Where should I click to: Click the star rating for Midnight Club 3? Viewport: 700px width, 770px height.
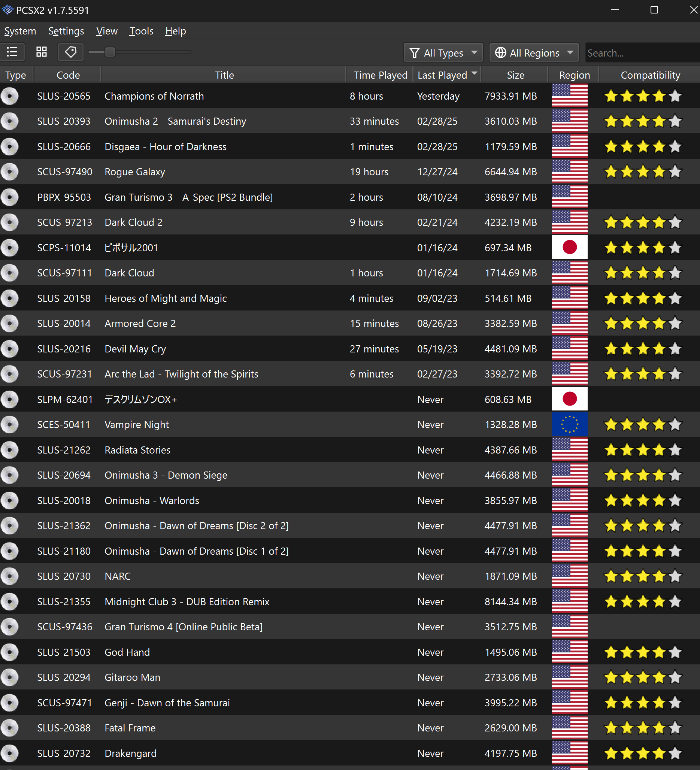[643, 601]
